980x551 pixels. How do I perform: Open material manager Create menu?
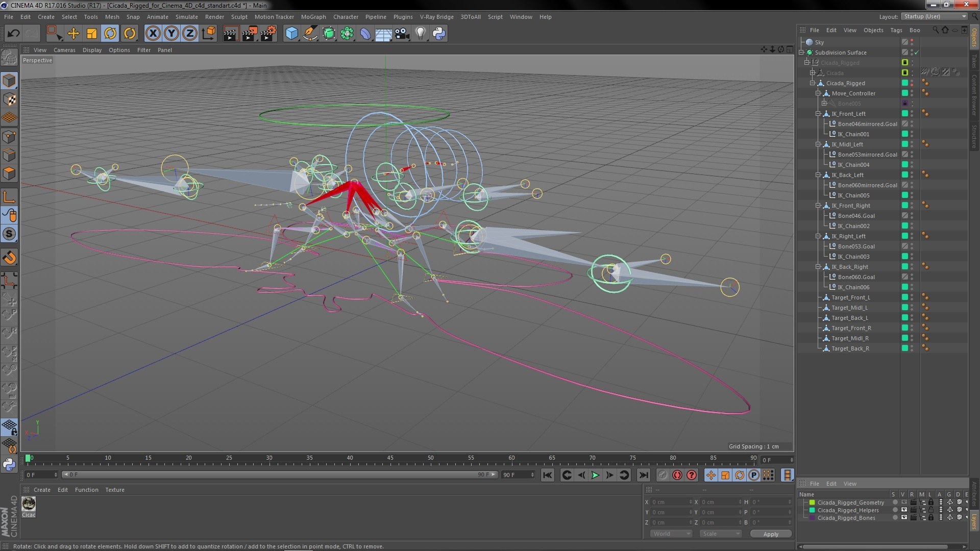coord(42,490)
